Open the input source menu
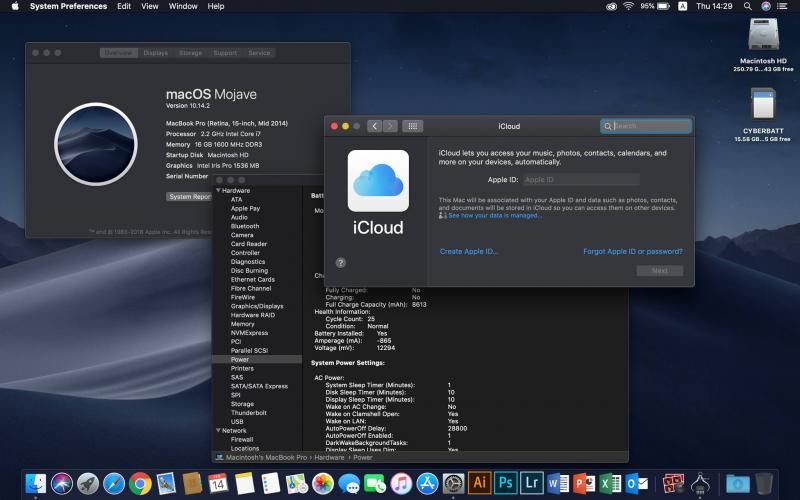This screenshot has width=800, height=500. [x=682, y=6]
